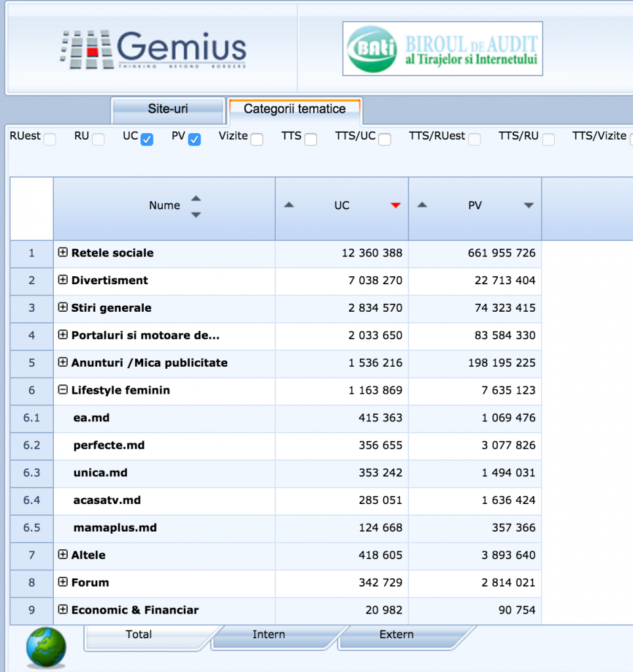This screenshot has width=633, height=672.
Task: Select the Retele sociale row name
Action: click(112, 253)
